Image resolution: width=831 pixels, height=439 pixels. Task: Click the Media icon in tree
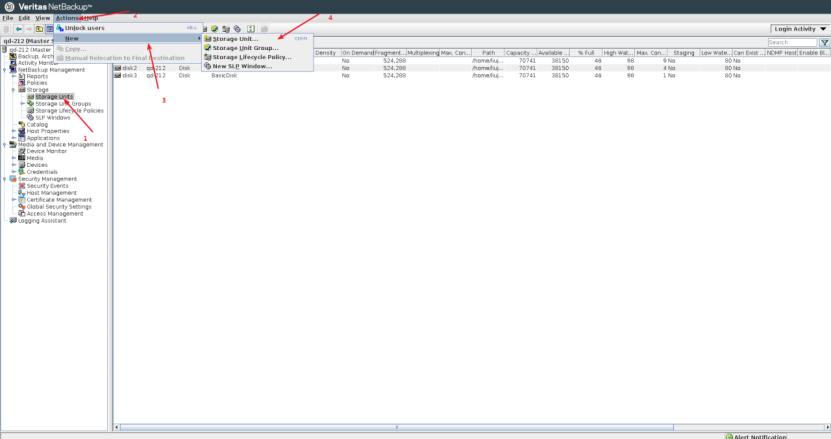pos(22,158)
